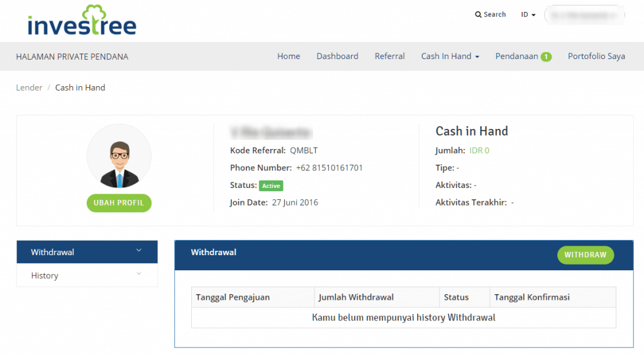
Task: Click the Investree logo
Action: point(82,20)
